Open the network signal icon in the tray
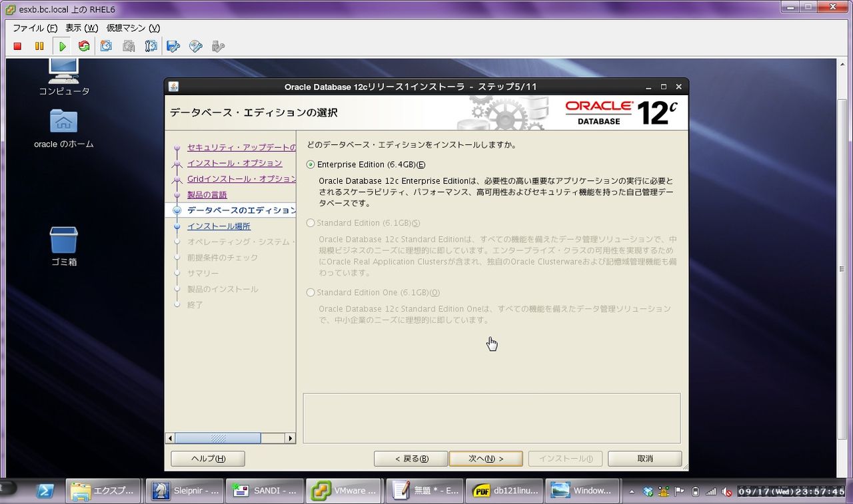This screenshot has width=853, height=504. coord(711,491)
